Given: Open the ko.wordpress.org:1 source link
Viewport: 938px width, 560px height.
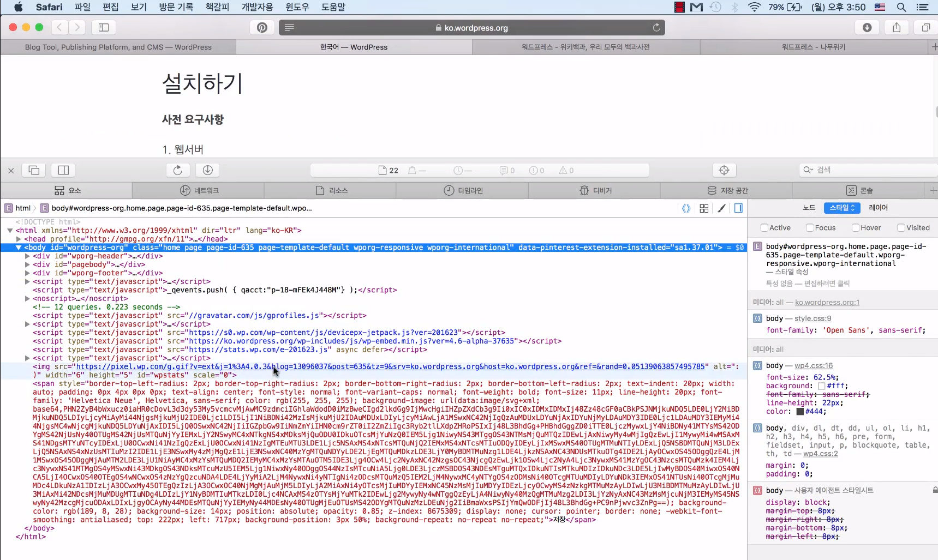Looking at the screenshot, I should click(x=827, y=303).
